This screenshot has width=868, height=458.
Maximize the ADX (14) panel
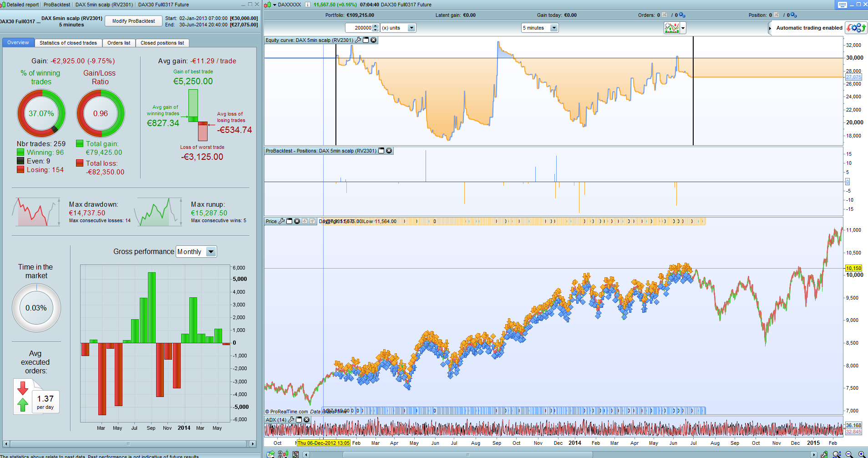pos(299,420)
